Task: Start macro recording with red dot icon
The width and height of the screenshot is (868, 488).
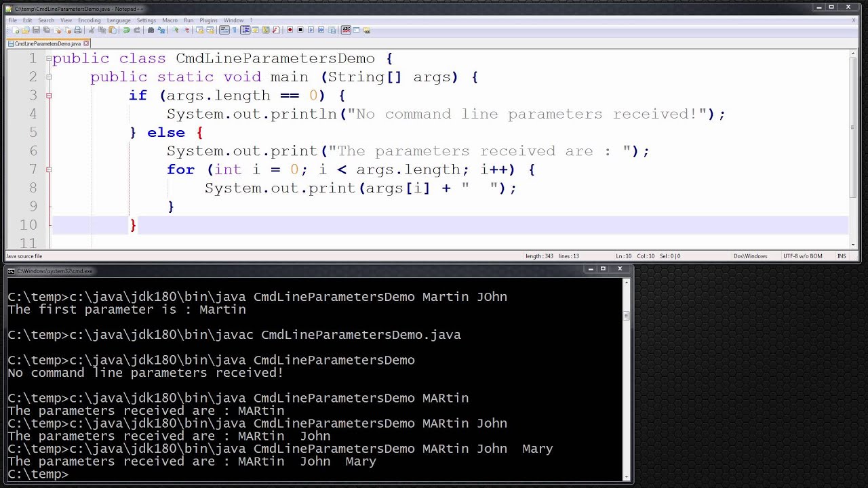Action: tap(290, 30)
